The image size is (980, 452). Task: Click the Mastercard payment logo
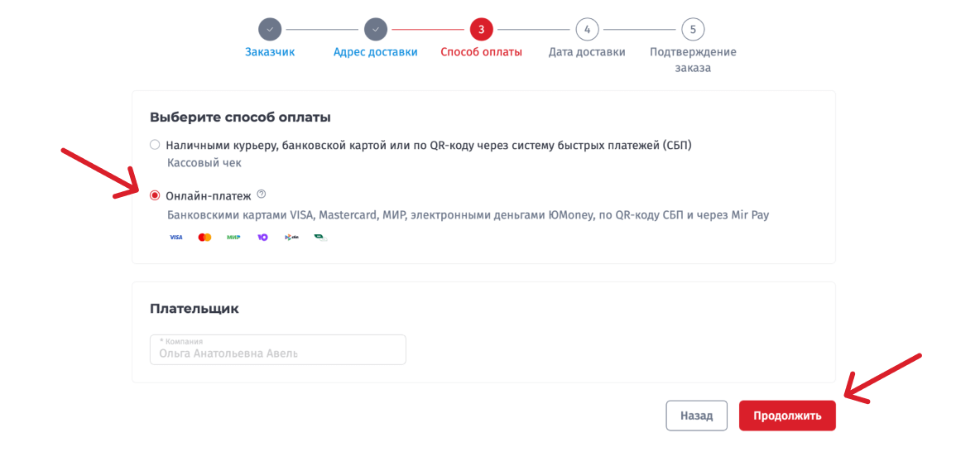click(x=204, y=238)
